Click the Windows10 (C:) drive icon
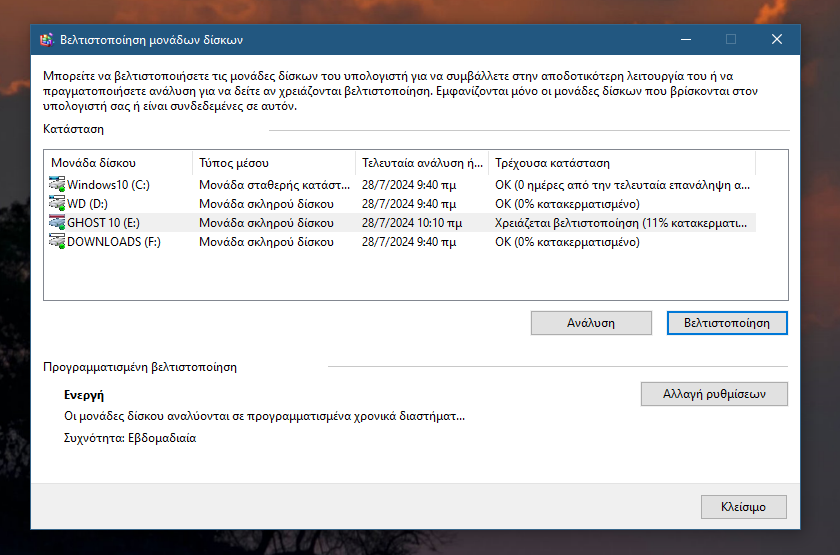 tap(57, 184)
